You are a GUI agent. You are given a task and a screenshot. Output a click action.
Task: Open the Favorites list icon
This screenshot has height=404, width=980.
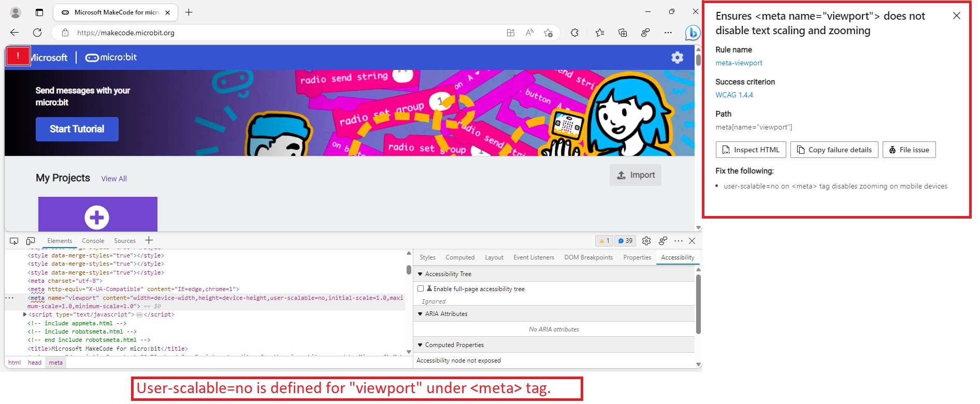tap(600, 33)
